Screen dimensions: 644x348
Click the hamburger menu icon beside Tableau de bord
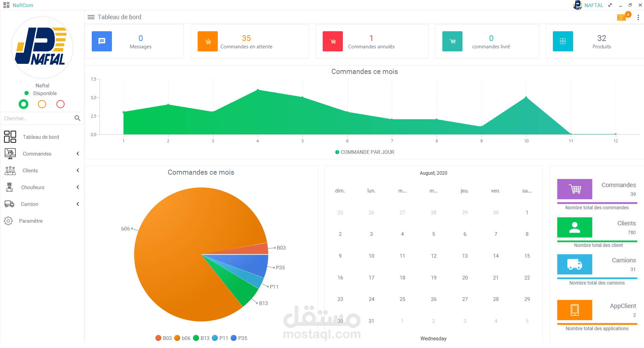point(91,17)
